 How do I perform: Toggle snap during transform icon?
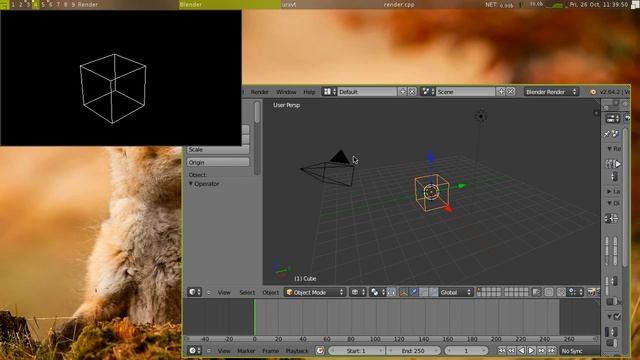[562, 292]
